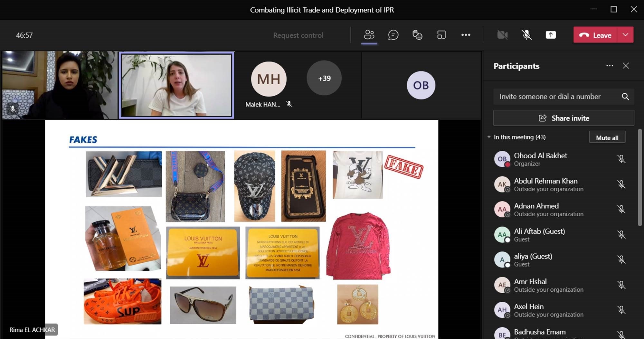The height and width of the screenshot is (339, 644).
Task: Click the AH avatar in participants list
Action: (502, 310)
